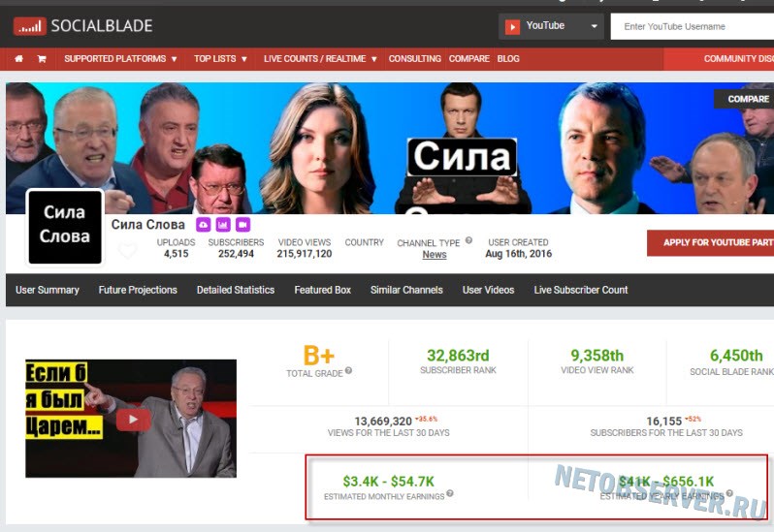Open the Consulting page
This screenshot has height=532, width=774.
[x=415, y=59]
